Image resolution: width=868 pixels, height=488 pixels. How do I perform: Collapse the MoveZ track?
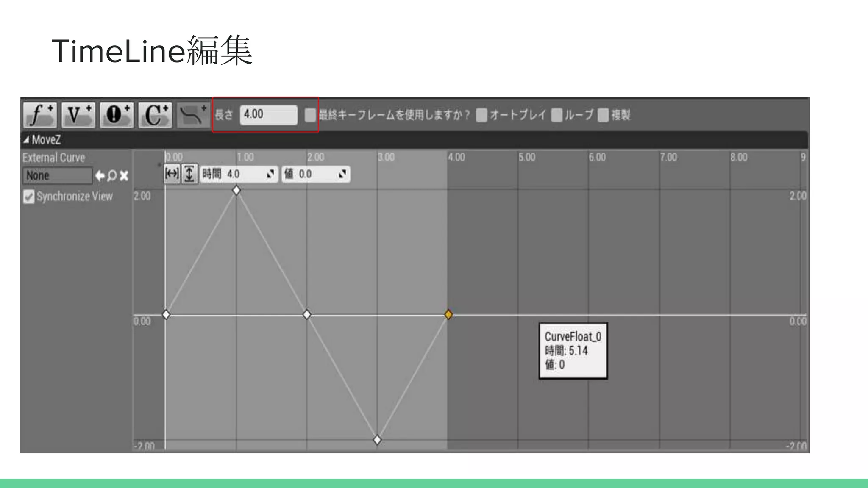[26, 139]
